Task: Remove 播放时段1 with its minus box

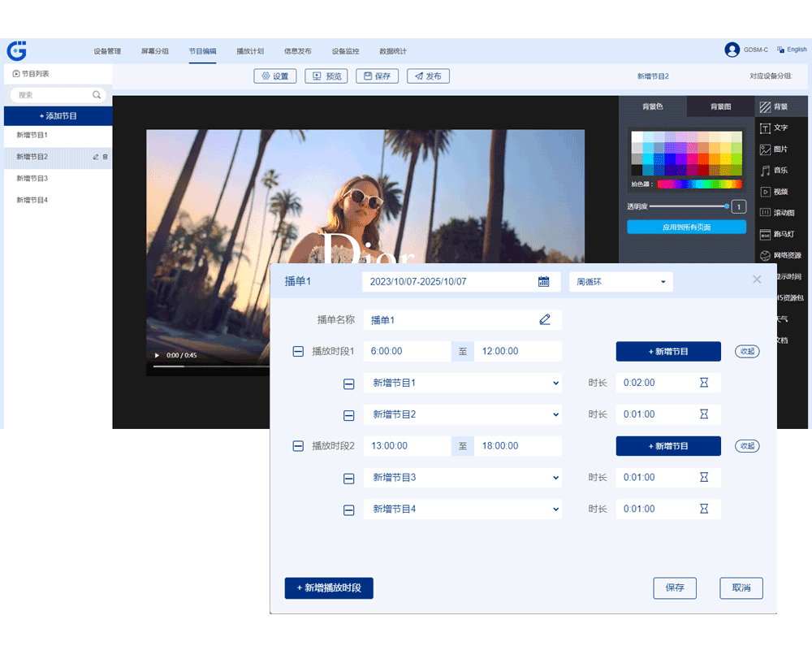Action: point(298,352)
